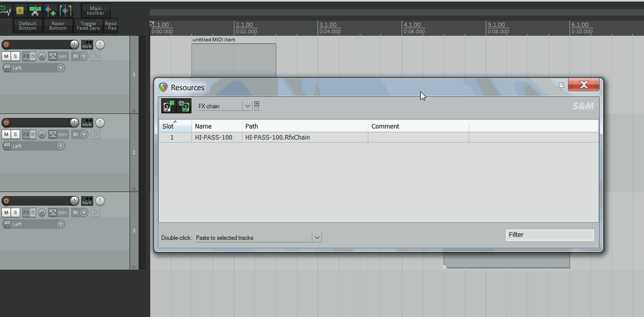Open the envelope button on track 1

(52, 56)
